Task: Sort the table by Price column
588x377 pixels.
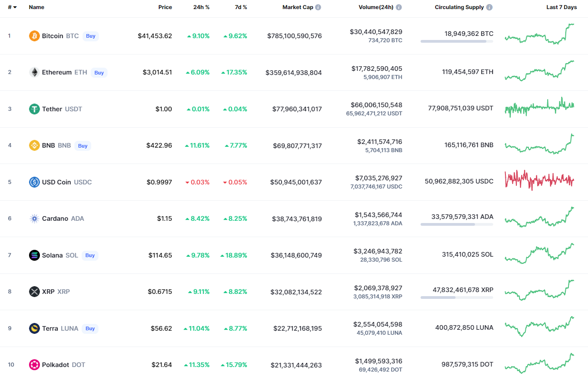Action: tap(165, 7)
